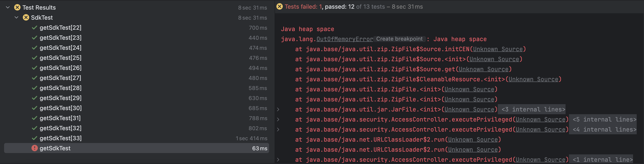This screenshot has width=644, height=164.
Task: Open the OutOfMemoryError class link
Action: tap(345, 39)
